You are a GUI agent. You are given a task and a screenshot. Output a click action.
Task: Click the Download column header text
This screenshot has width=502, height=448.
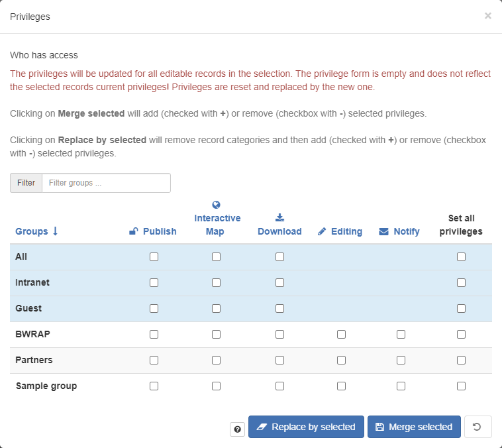[x=279, y=231]
